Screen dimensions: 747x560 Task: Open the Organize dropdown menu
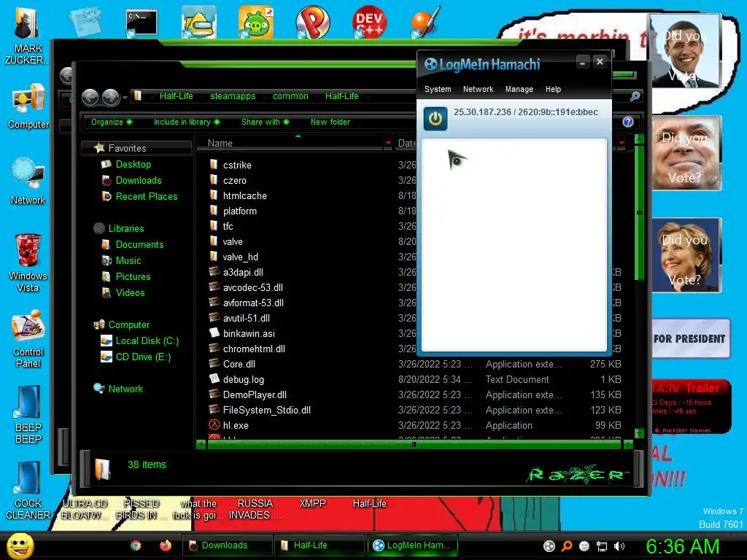(x=112, y=122)
